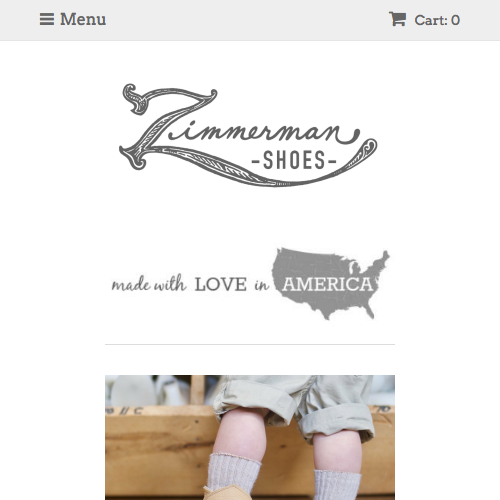Click the -SHOES- text in logo
The width and height of the screenshot is (500, 500).
pyautogui.click(x=294, y=160)
